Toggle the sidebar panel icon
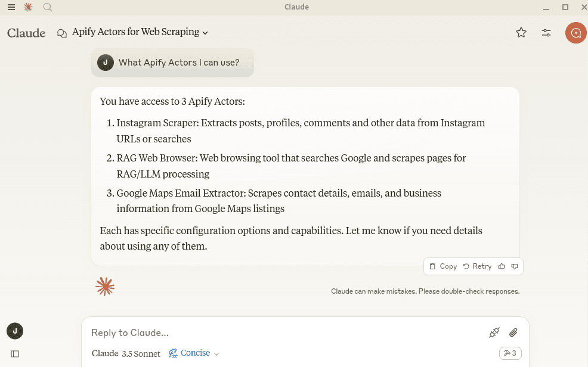Image resolution: width=588 pixels, height=367 pixels. tap(15, 354)
